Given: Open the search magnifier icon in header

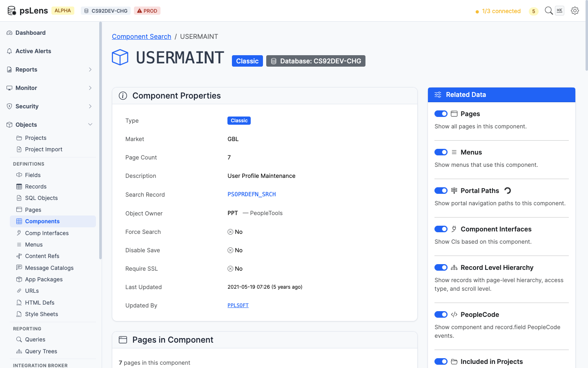Looking at the screenshot, I should click(549, 11).
